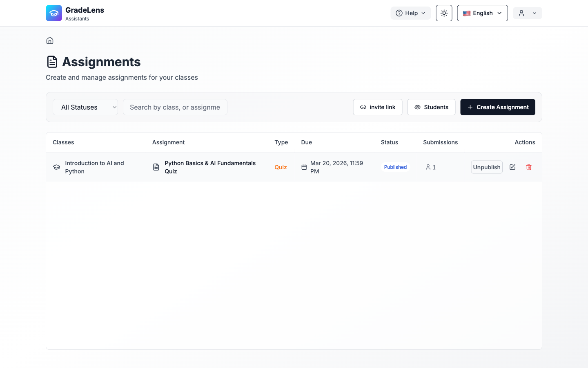The image size is (588, 368).
Task: Click the document icon beside quiz name
Action: (156, 167)
